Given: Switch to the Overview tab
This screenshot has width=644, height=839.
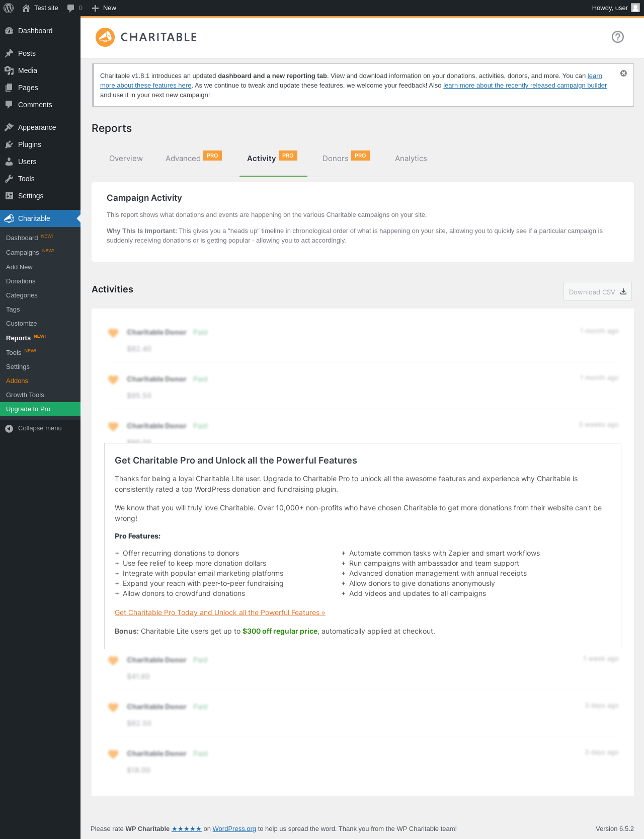Looking at the screenshot, I should pyautogui.click(x=126, y=159).
